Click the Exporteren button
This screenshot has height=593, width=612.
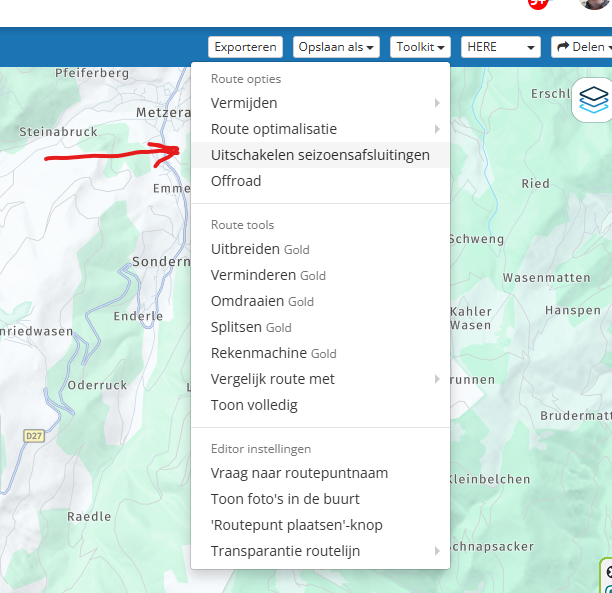coord(245,47)
